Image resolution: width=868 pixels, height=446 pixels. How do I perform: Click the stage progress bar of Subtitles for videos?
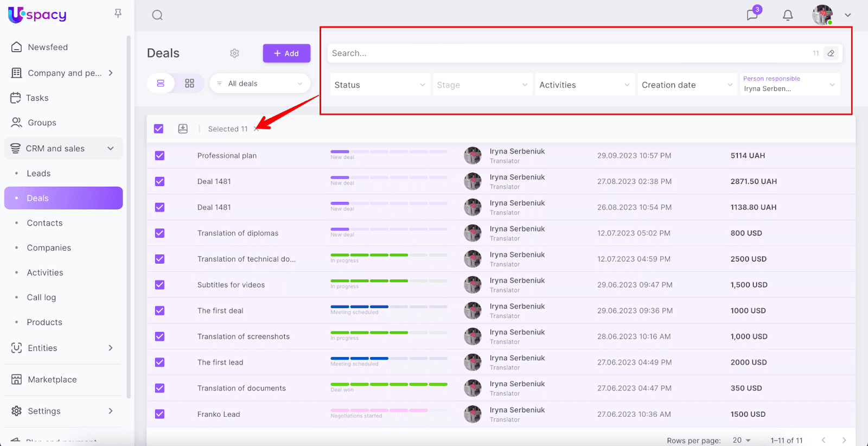click(x=388, y=281)
